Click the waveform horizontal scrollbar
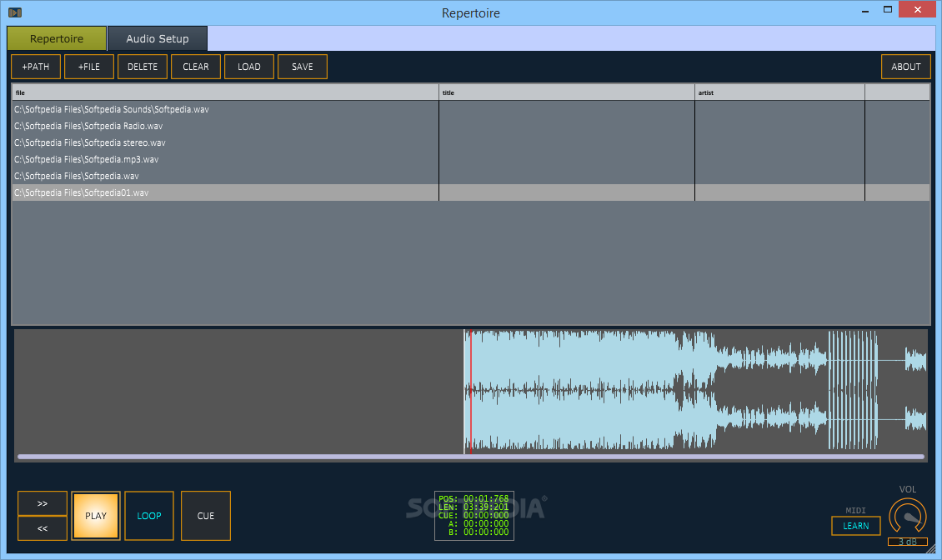942x560 pixels. tap(470, 457)
